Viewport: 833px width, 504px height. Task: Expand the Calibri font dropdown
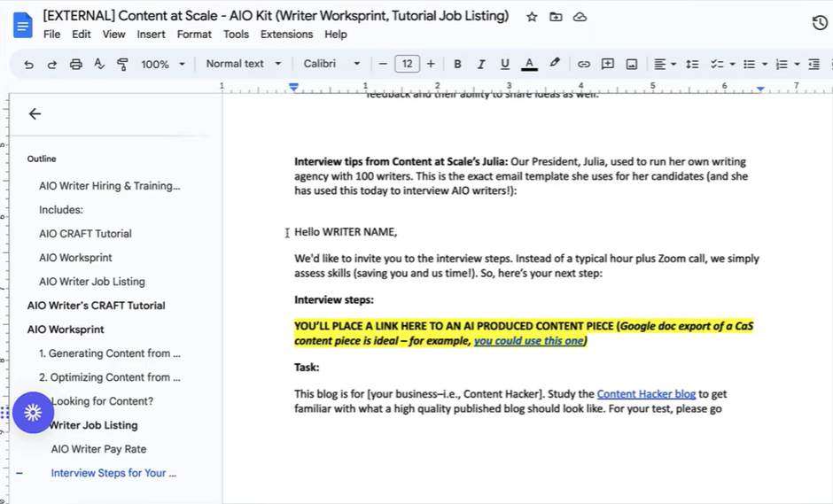pyautogui.click(x=331, y=64)
